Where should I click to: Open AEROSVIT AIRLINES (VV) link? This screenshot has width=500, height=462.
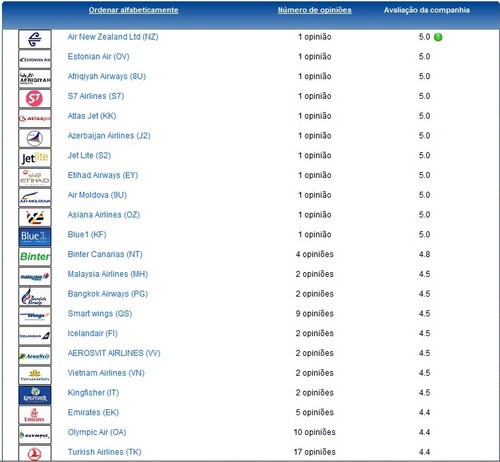pyautogui.click(x=114, y=353)
